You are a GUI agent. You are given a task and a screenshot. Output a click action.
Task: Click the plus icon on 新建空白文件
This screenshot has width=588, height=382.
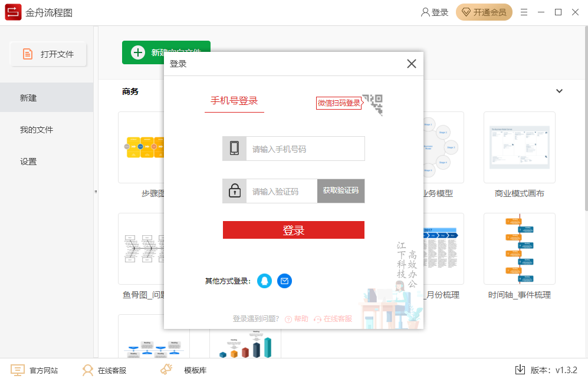tap(137, 52)
